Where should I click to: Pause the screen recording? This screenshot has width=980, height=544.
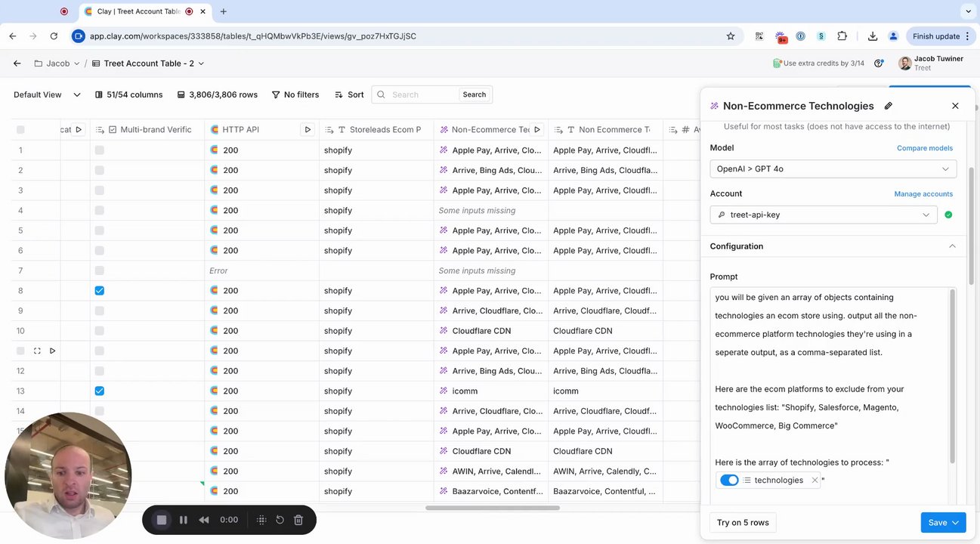coord(183,520)
